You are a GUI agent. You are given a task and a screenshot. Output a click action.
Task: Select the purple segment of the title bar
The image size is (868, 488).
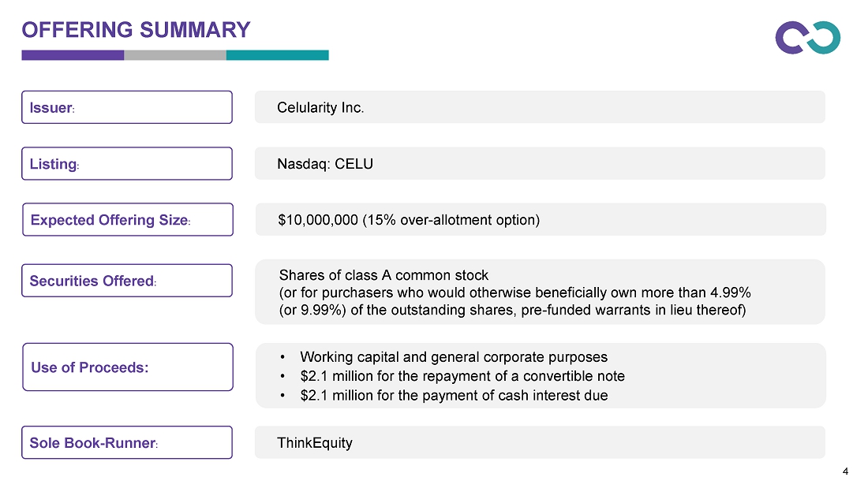click(x=73, y=55)
